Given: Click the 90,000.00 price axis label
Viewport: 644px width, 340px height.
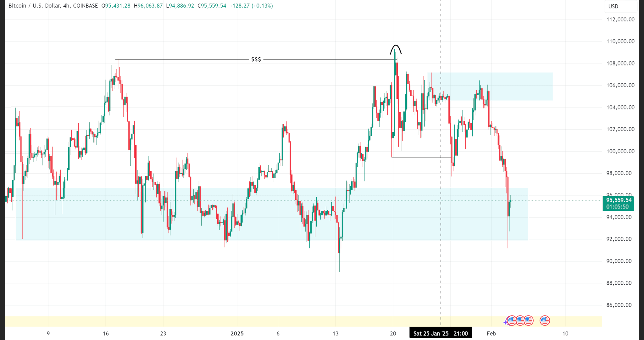Looking at the screenshot, I should (x=619, y=261).
